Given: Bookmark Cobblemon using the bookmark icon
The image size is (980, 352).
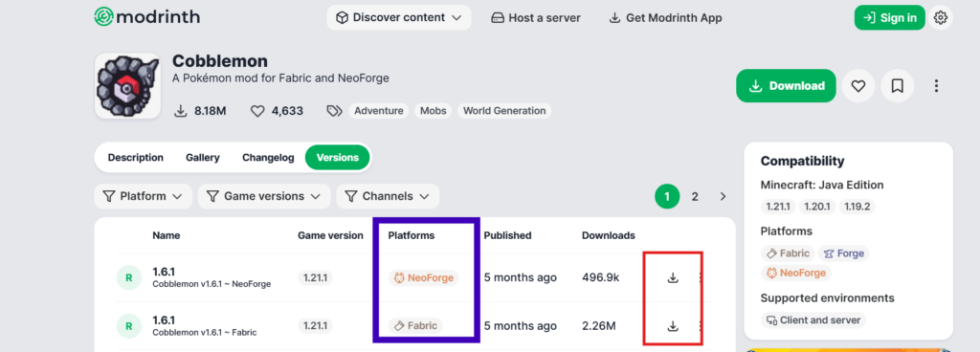Looking at the screenshot, I should point(897,85).
